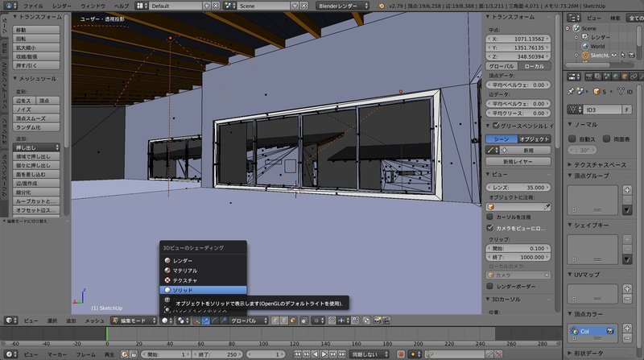Toggle the Grease Pencil Layers checkbox
Image resolution: width=644 pixels, height=360 pixels.
pyautogui.click(x=496, y=126)
